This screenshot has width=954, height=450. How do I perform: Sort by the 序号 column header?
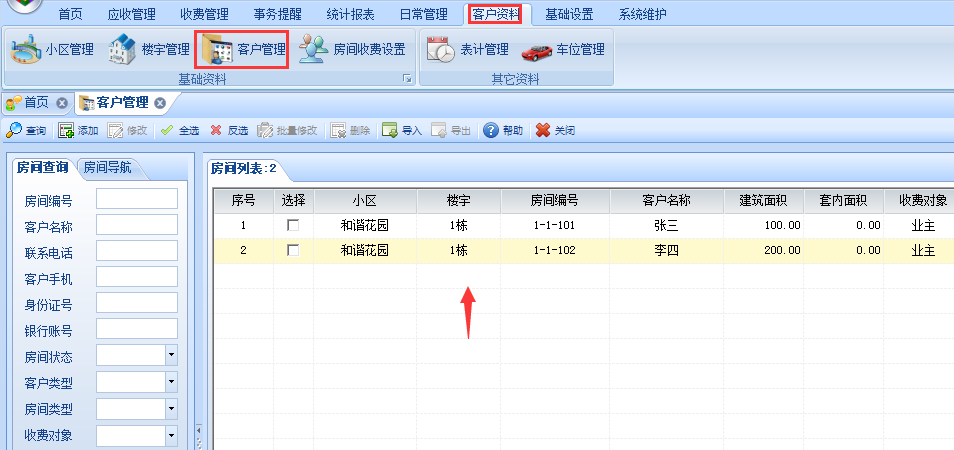243,201
